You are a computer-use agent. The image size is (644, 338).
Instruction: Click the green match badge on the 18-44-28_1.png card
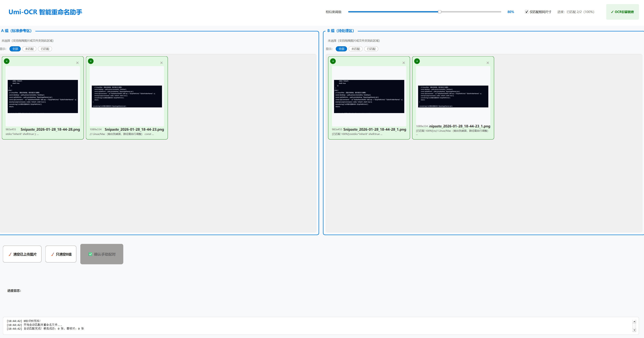[333, 61]
